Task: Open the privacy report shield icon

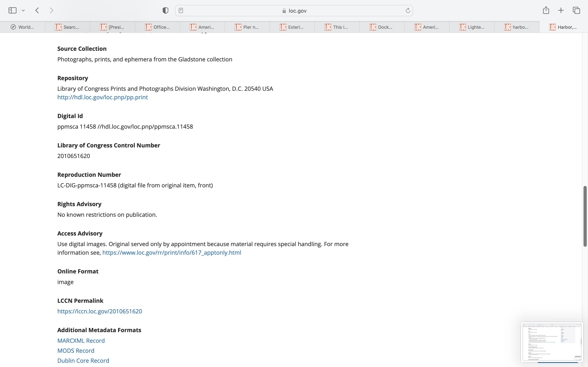Action: 165,10
